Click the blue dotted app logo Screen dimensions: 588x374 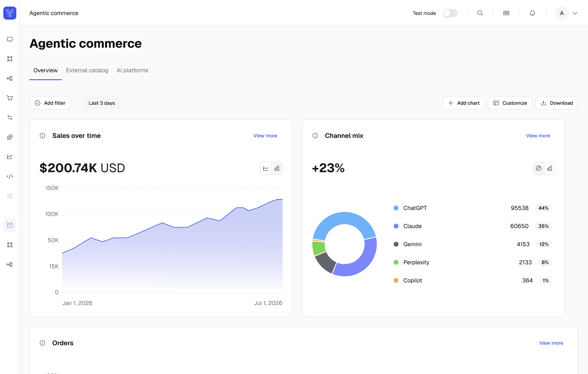[10, 13]
